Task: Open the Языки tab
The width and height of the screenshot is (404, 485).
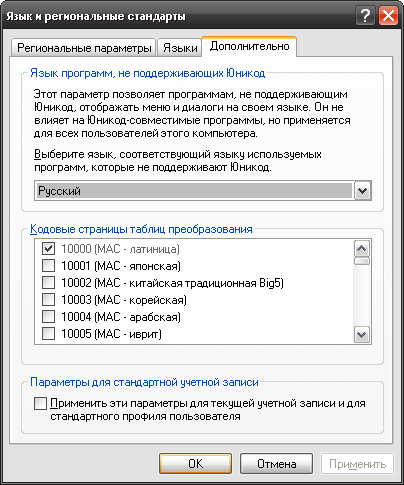Action: (x=180, y=48)
